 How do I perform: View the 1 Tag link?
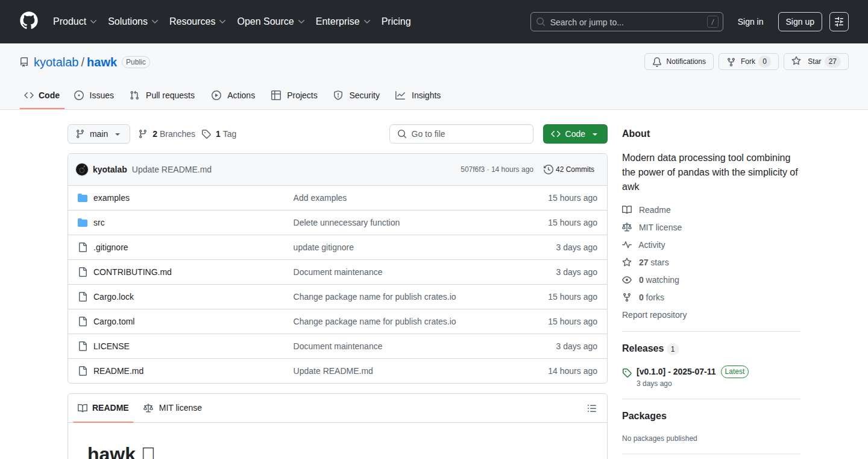[219, 134]
